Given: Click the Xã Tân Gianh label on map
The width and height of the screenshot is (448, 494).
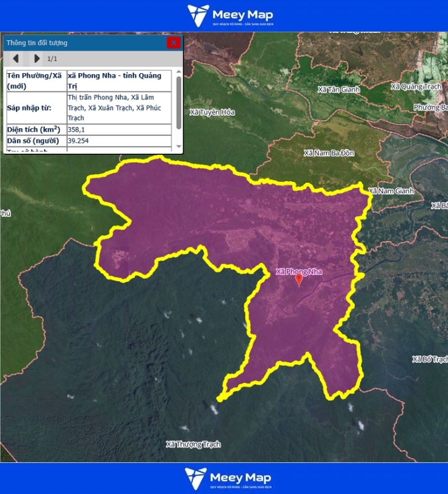Looking at the screenshot, I should [x=339, y=90].
